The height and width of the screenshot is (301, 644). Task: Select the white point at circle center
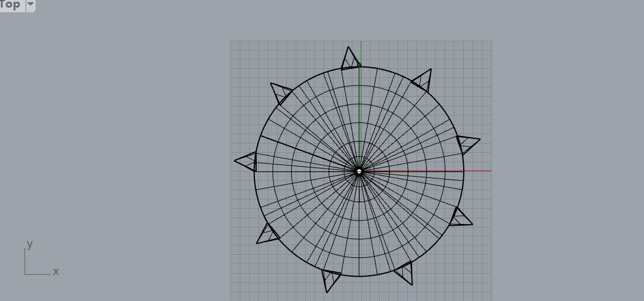click(x=359, y=171)
